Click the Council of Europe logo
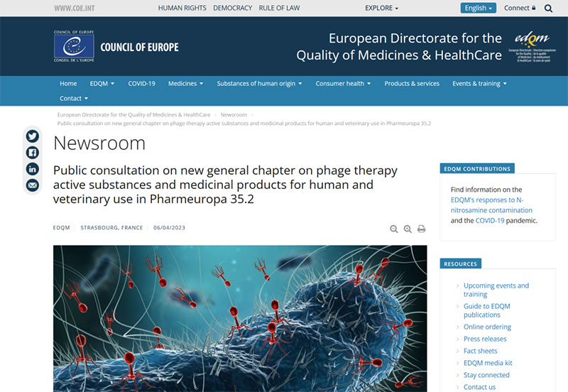 [116, 46]
